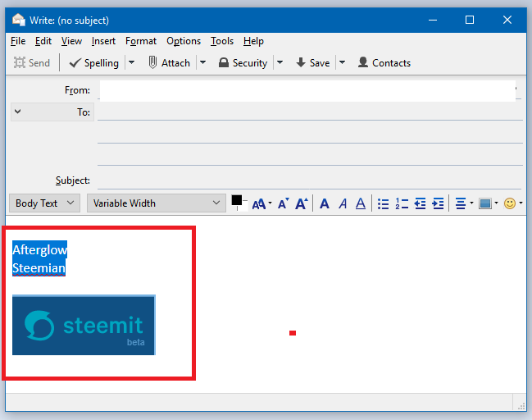Maximize the Write window
Screen dimensions: 532x420
click(x=470, y=20)
